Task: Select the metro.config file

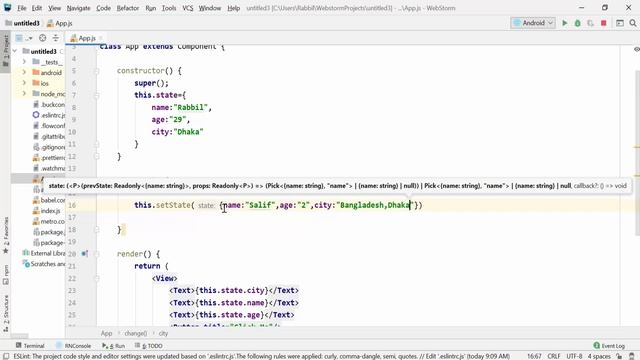Action: click(49, 221)
